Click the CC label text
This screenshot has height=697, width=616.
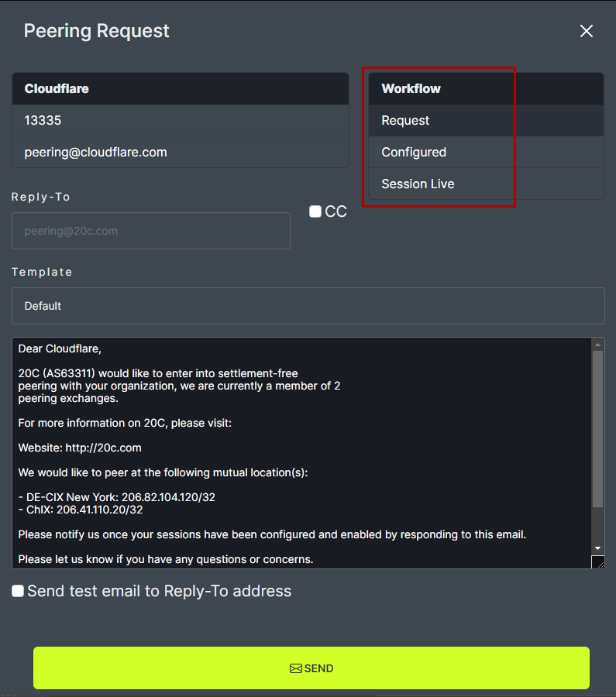click(336, 211)
